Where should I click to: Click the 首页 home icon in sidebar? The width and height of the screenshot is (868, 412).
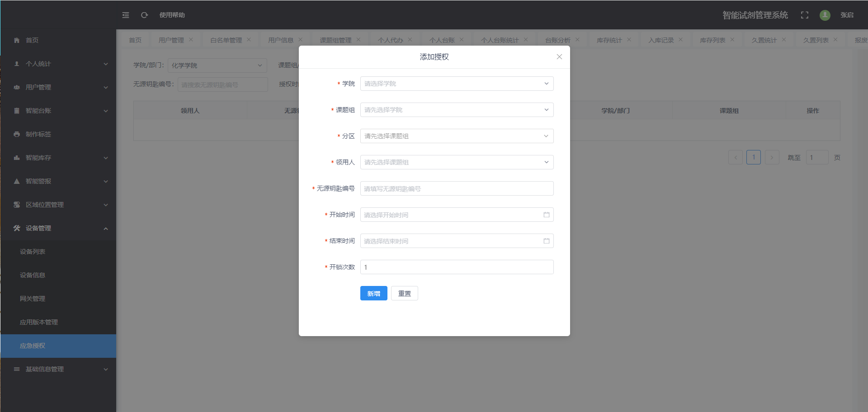(x=17, y=40)
